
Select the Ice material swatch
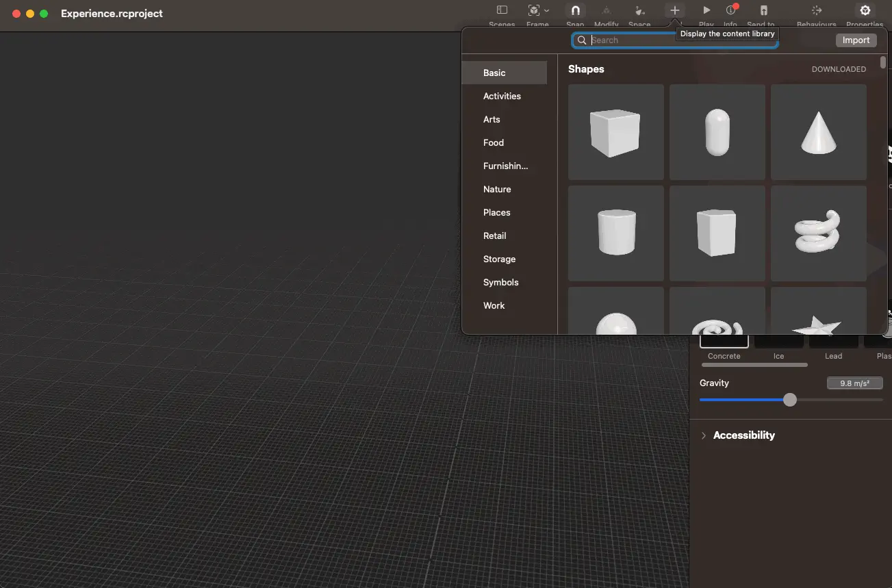778,342
